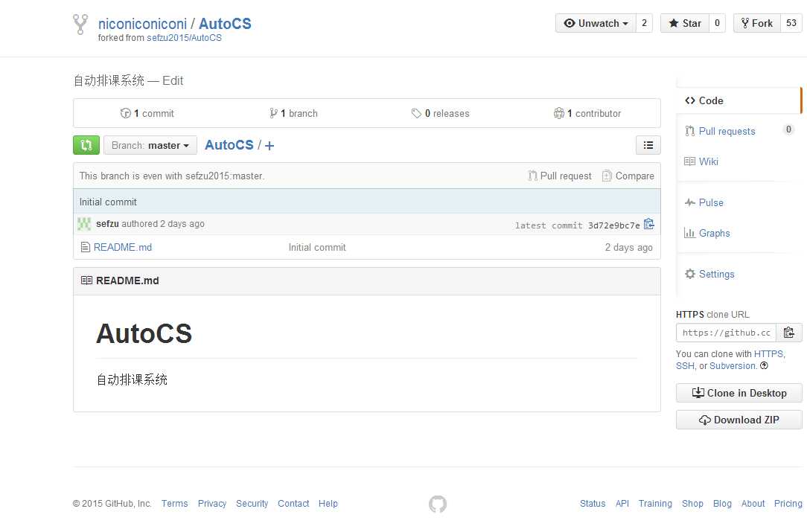807x532 pixels.
Task: Fork the AutoCS repository
Action: click(756, 23)
